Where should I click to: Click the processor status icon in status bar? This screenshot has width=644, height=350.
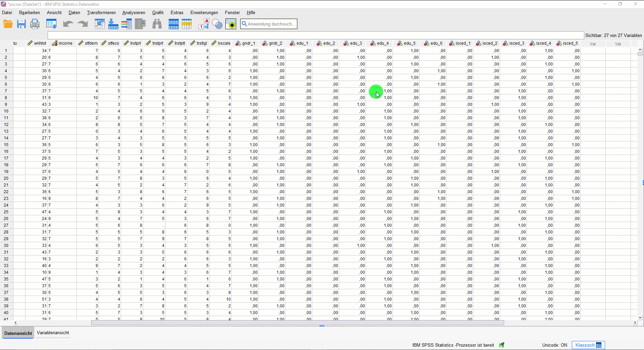coord(502,345)
